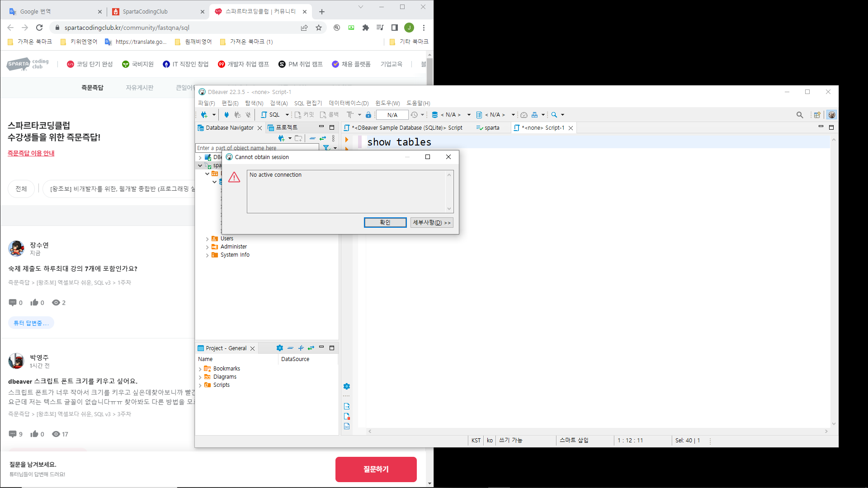This screenshot has height=488, width=868.
Task: Toggle Link with Editor in Database Navigator
Action: (x=323, y=138)
